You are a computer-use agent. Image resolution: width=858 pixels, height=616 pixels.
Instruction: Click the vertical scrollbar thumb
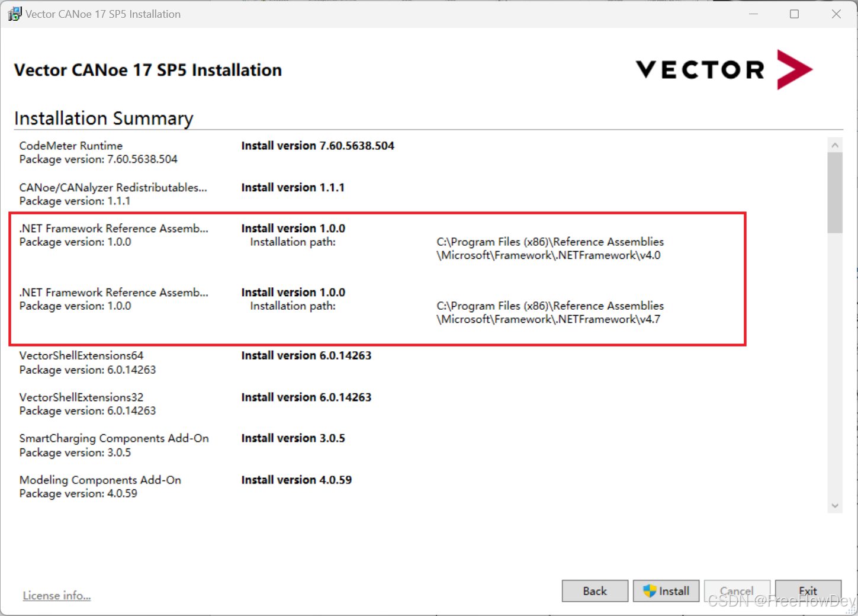(x=835, y=193)
